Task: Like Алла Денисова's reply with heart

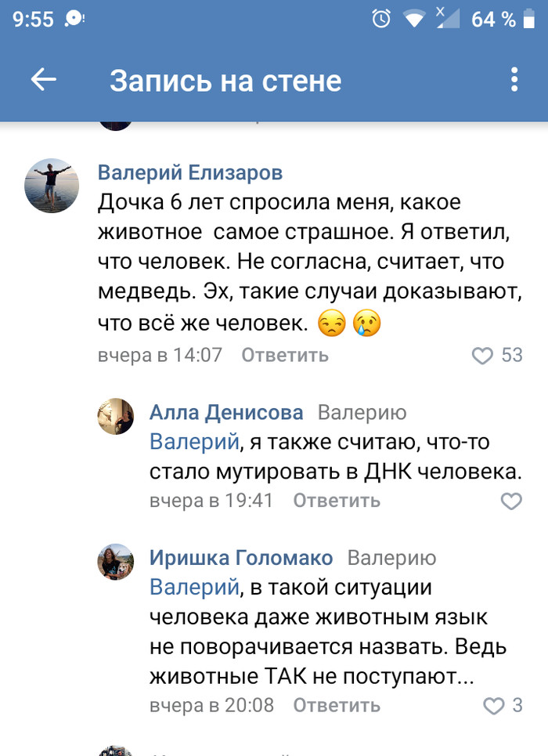Action: pyautogui.click(x=511, y=501)
